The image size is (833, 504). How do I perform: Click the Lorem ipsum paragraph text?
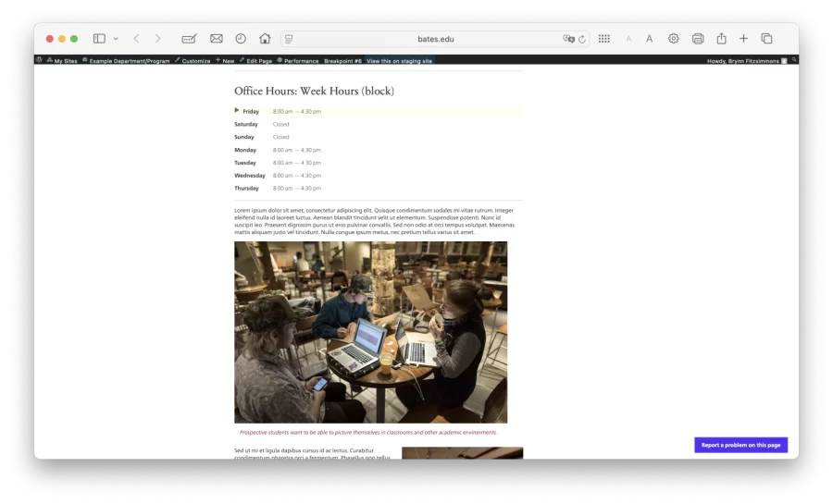(x=375, y=221)
